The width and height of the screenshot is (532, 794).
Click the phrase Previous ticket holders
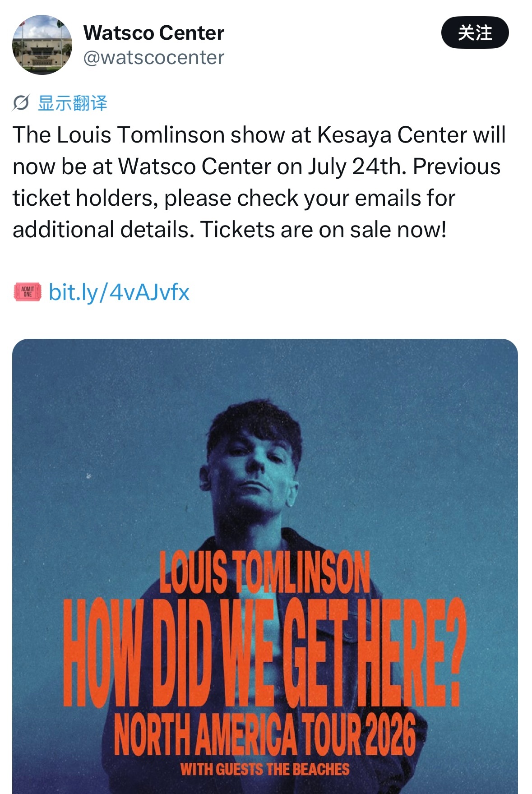coord(257,182)
